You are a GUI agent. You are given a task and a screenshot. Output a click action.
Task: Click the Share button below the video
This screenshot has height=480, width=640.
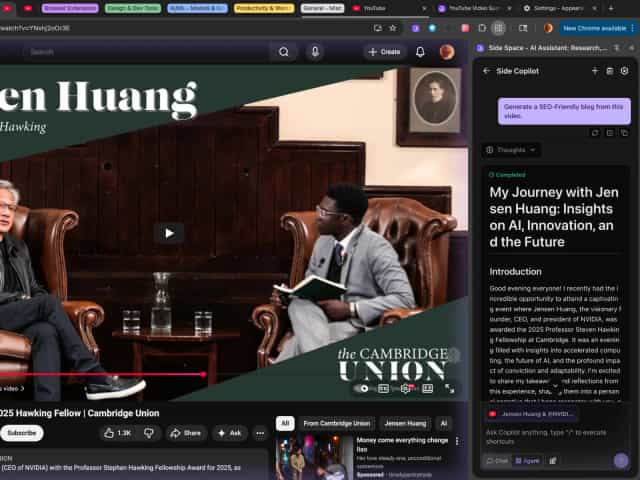click(186, 433)
